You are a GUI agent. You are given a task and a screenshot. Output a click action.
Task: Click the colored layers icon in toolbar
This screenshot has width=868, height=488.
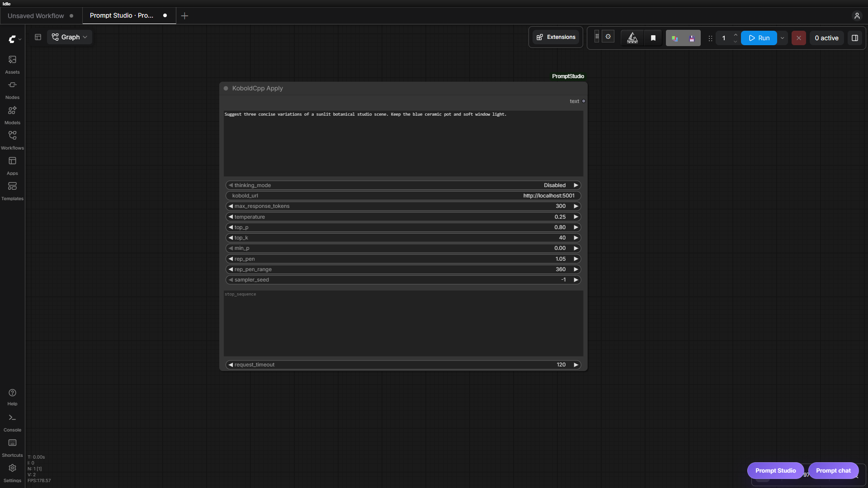675,38
